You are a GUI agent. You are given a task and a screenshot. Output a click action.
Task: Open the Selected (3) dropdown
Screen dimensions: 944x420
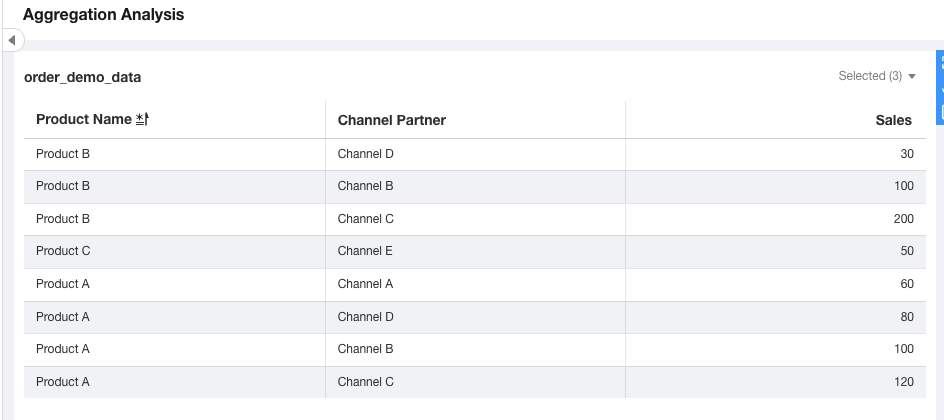(x=877, y=76)
